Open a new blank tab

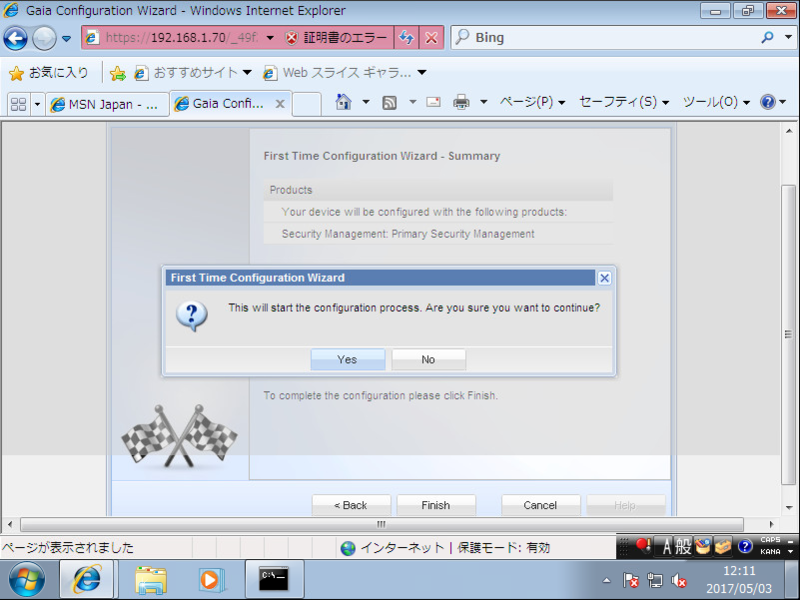tap(307, 105)
